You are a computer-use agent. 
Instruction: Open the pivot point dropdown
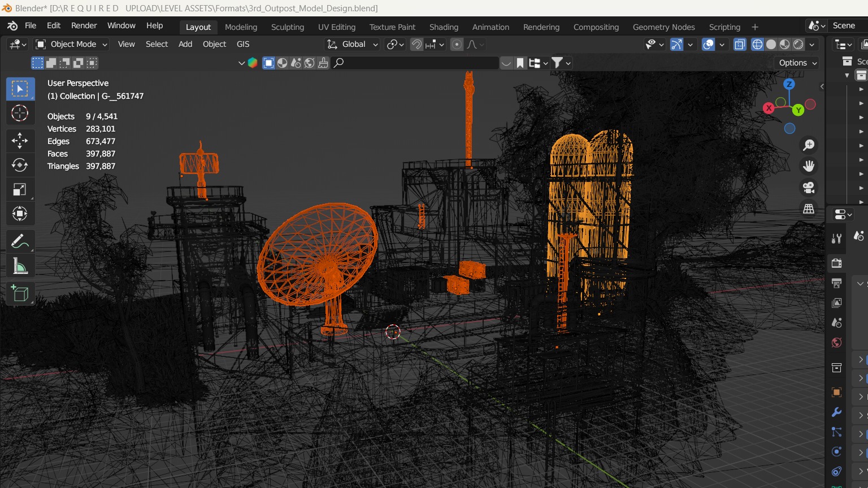[395, 44]
